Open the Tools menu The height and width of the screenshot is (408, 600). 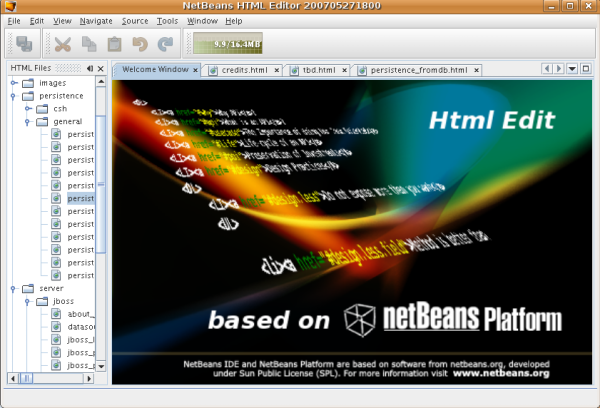[167, 21]
